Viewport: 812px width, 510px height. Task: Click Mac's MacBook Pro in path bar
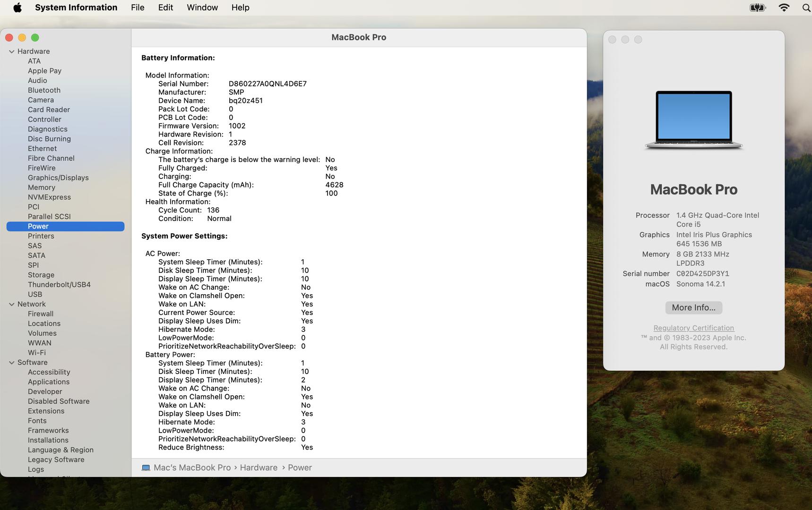[x=192, y=467]
